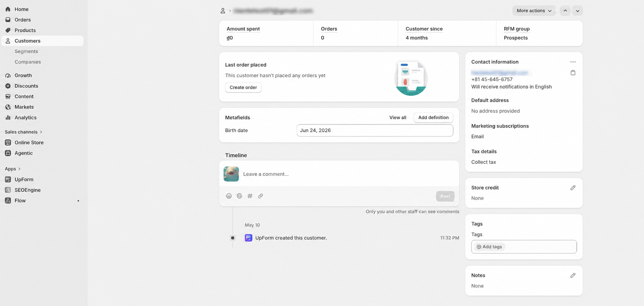Click the Add tags chip
Image resolution: width=644 pixels, height=306 pixels.
489,247
